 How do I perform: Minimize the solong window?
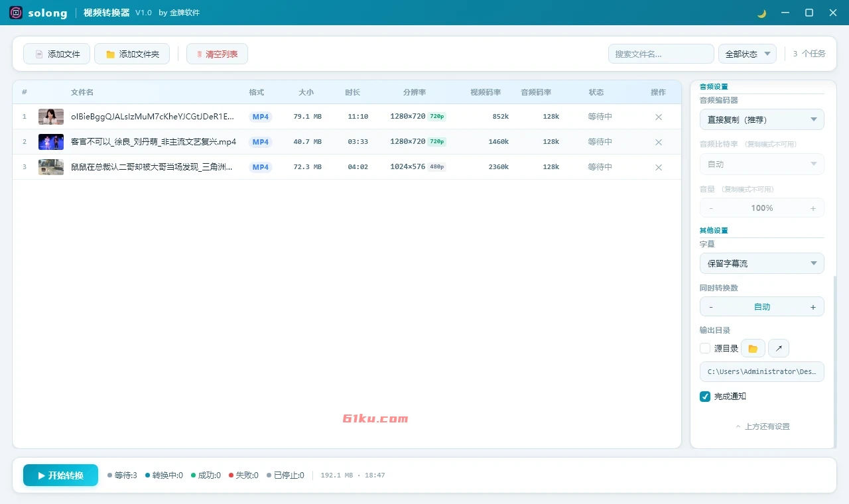tap(785, 13)
